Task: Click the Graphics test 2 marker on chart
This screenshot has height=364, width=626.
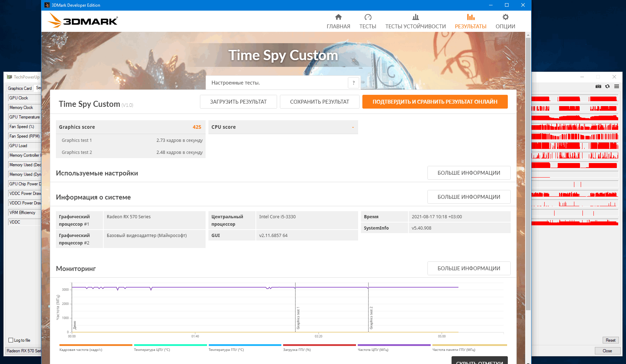Action: tap(371, 318)
